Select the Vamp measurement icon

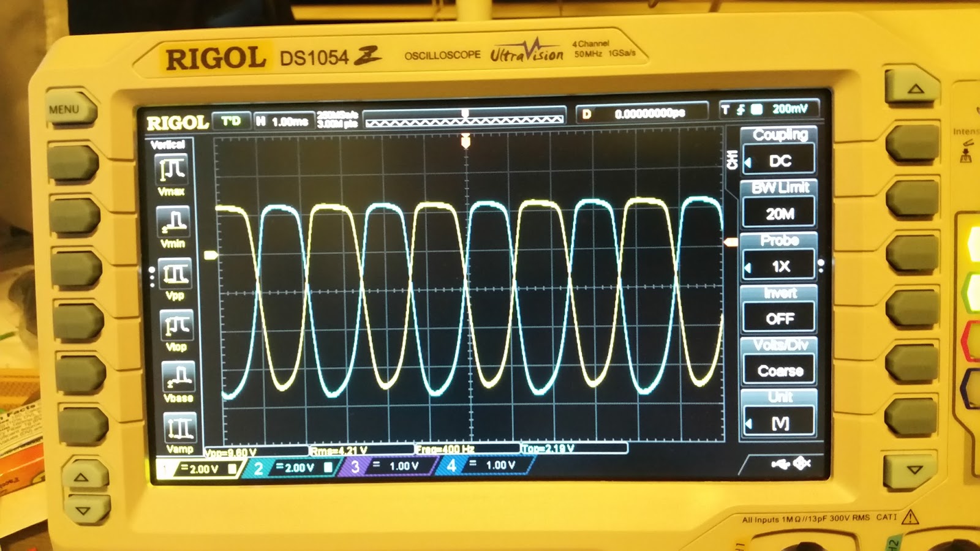click(x=180, y=427)
